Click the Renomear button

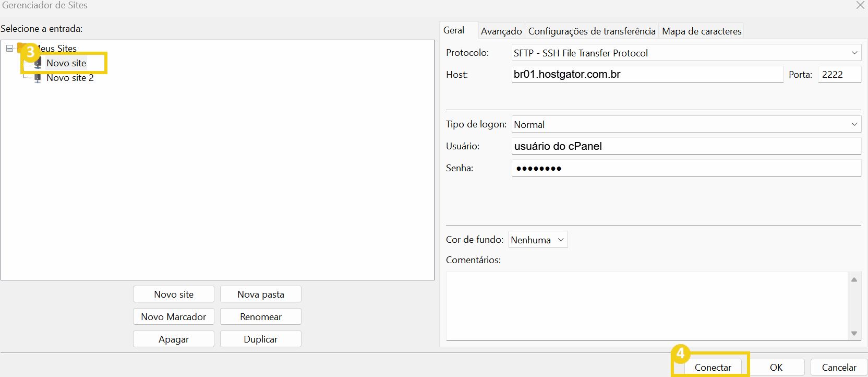(261, 317)
